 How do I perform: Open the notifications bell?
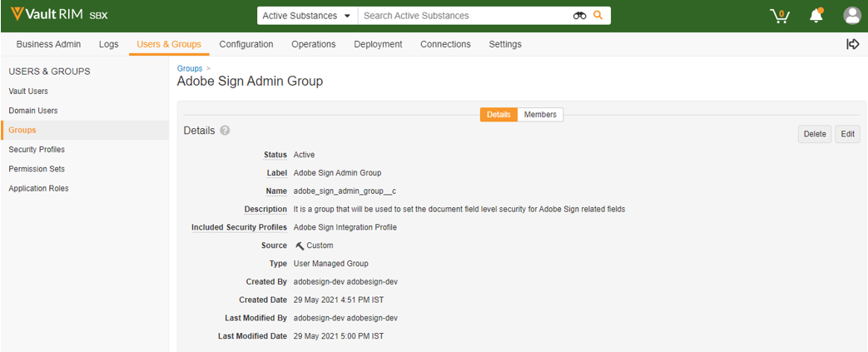click(816, 16)
